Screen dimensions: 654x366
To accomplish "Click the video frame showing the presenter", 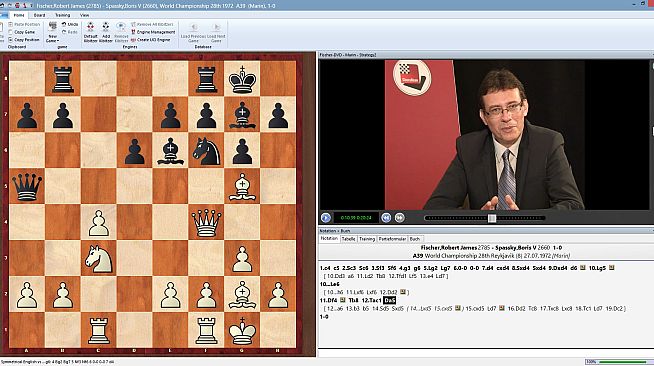I will 484,135.
